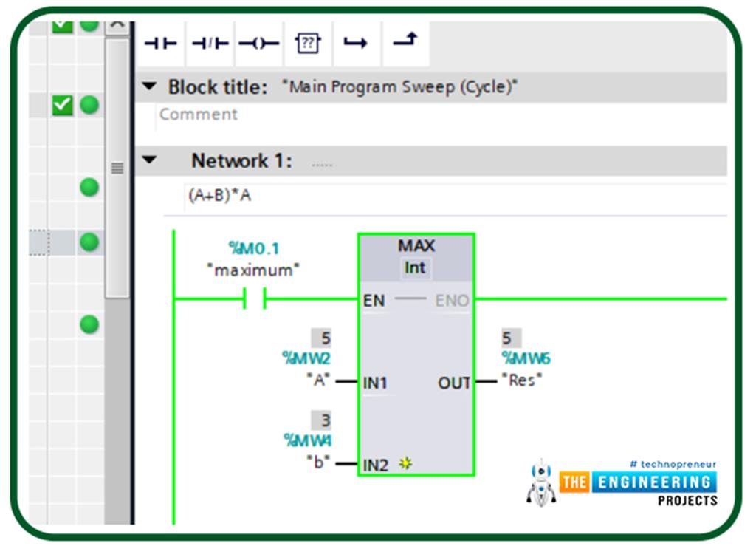Click the open branch toolbar icon
756x546 pixels.
coord(356,43)
